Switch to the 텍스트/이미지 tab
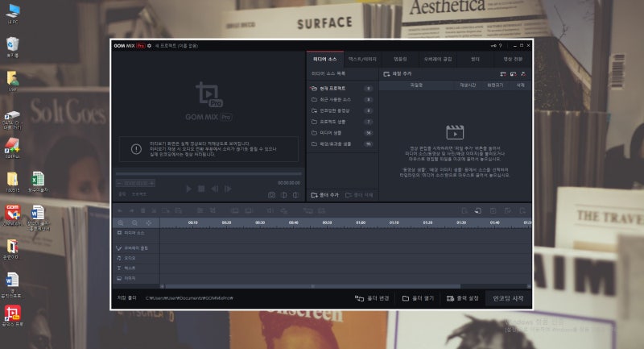644x349 pixels. point(362,59)
